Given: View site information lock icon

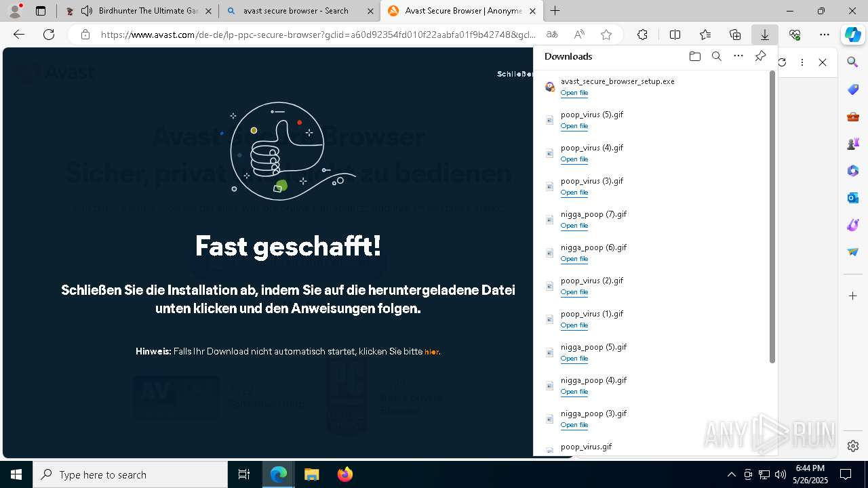Looking at the screenshot, I should [x=85, y=35].
